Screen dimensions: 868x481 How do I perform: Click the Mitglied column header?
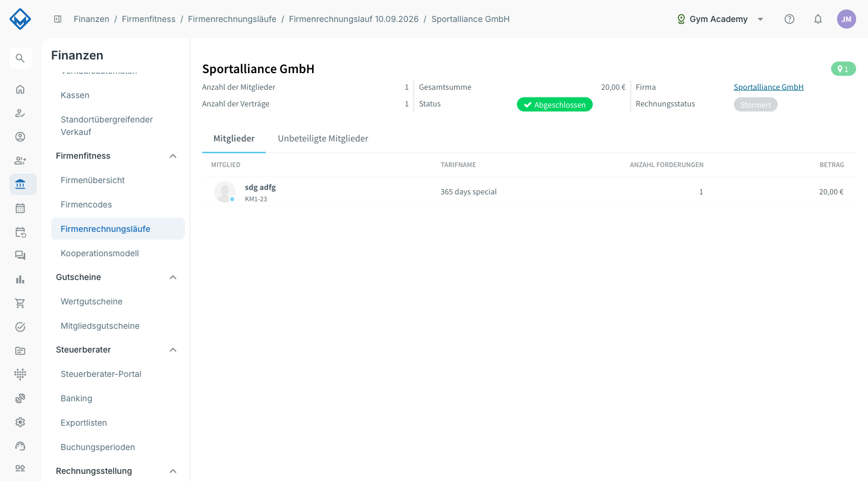(226, 165)
